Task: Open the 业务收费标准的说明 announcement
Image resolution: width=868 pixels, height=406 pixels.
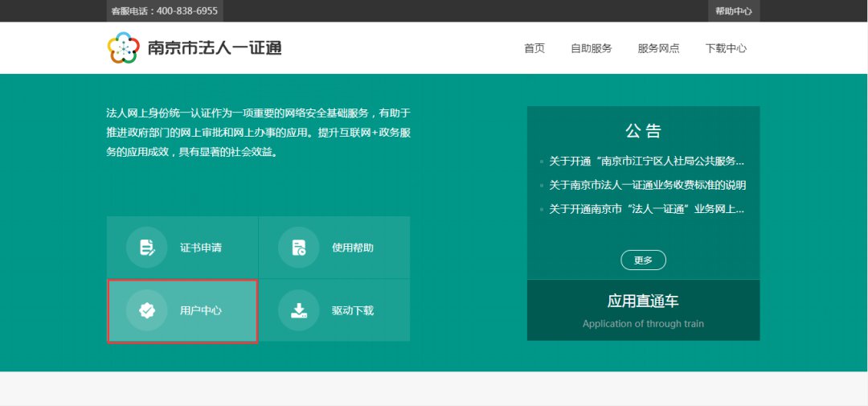Action: [x=647, y=185]
